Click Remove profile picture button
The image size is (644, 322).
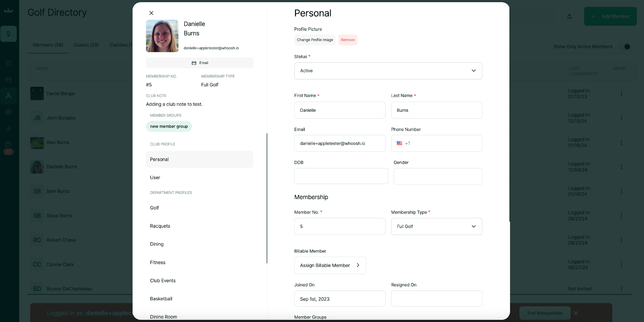point(348,40)
